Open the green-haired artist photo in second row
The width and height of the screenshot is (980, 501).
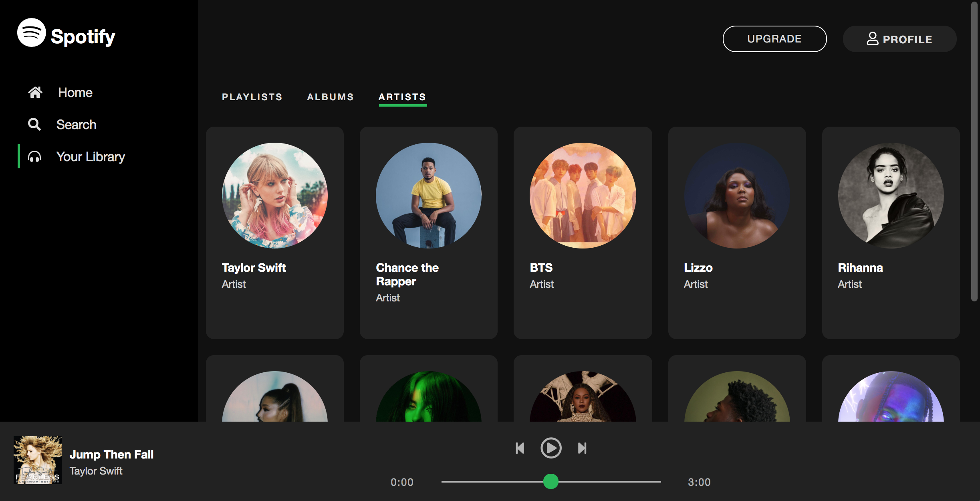tap(429, 396)
